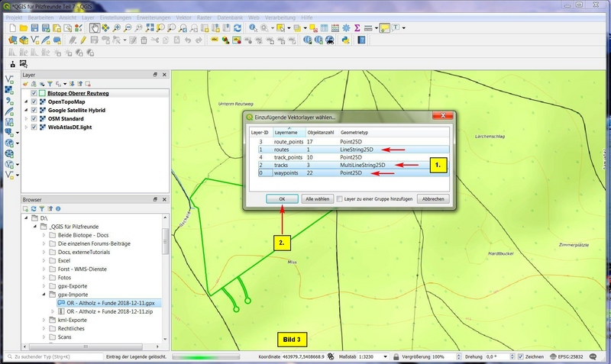Click the Pan Map hand tool
The image size is (611, 364).
coord(93,27)
